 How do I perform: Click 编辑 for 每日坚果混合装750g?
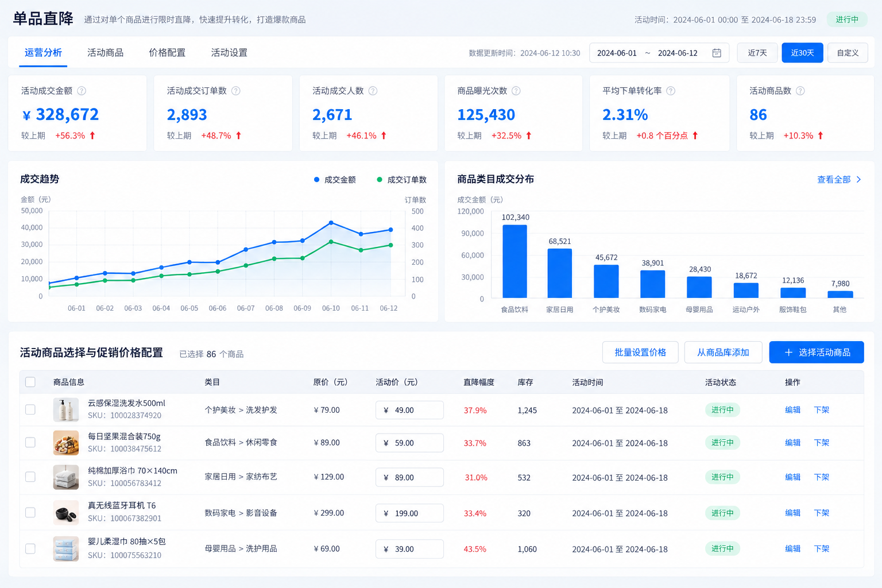point(792,443)
